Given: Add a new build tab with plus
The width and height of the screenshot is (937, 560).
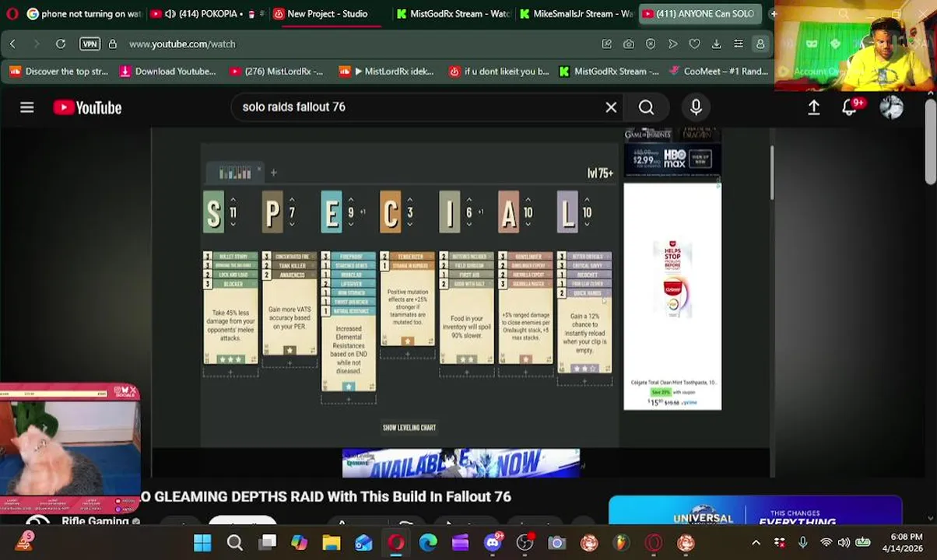Looking at the screenshot, I should (x=273, y=173).
